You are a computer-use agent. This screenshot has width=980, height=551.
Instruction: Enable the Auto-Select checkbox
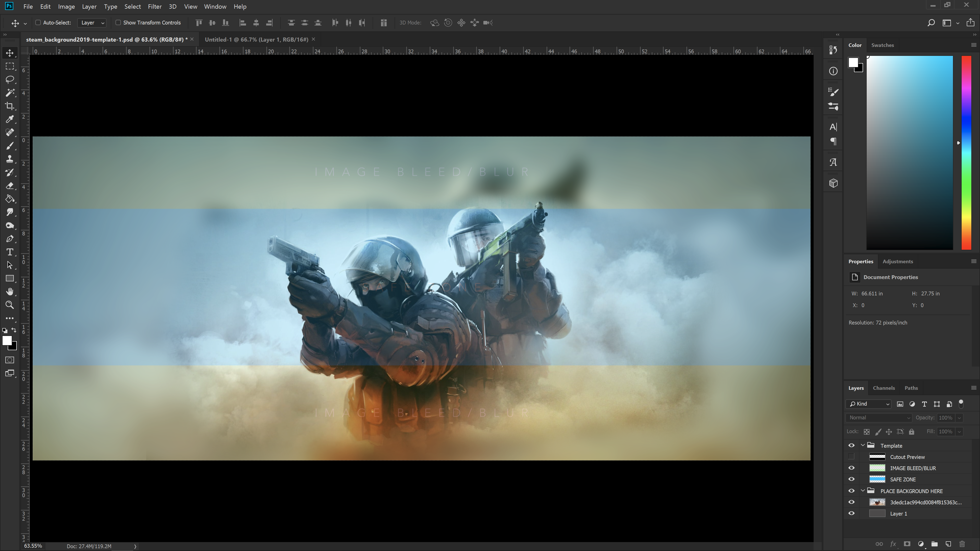pyautogui.click(x=38, y=23)
